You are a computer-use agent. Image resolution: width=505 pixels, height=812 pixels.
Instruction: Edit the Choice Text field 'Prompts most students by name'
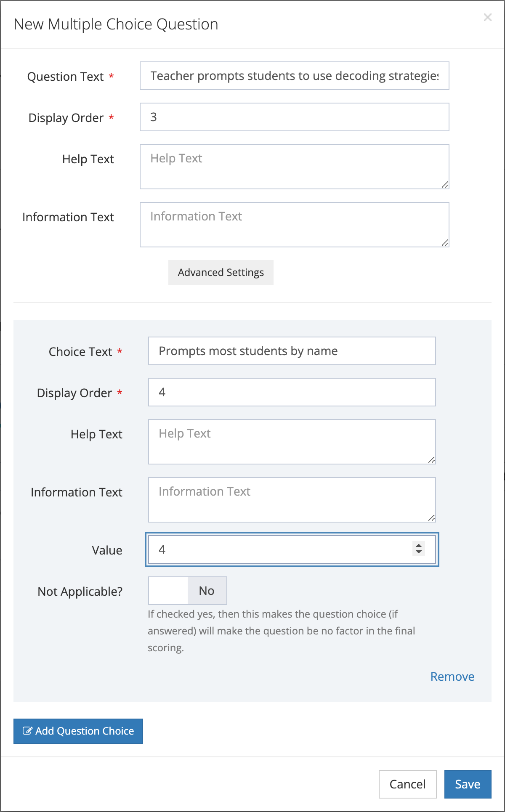coord(292,351)
